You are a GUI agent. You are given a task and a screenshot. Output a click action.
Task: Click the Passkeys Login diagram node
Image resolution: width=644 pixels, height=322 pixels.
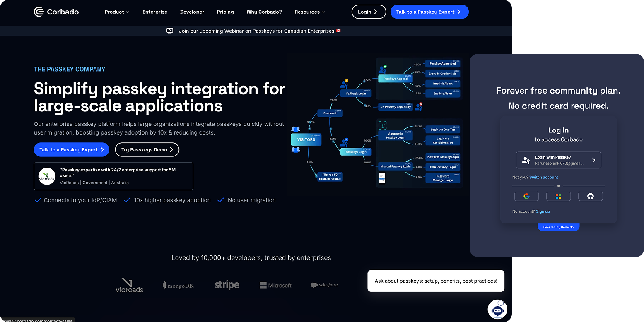pyautogui.click(x=356, y=152)
